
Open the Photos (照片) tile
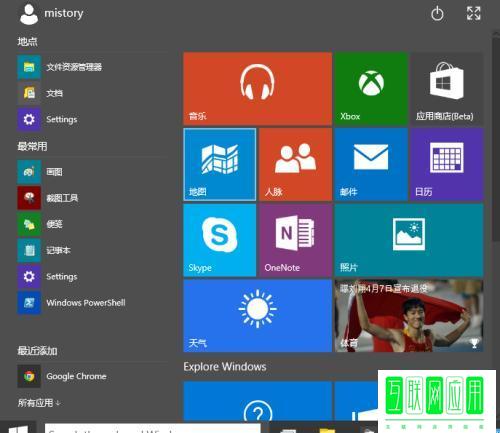pos(409,240)
